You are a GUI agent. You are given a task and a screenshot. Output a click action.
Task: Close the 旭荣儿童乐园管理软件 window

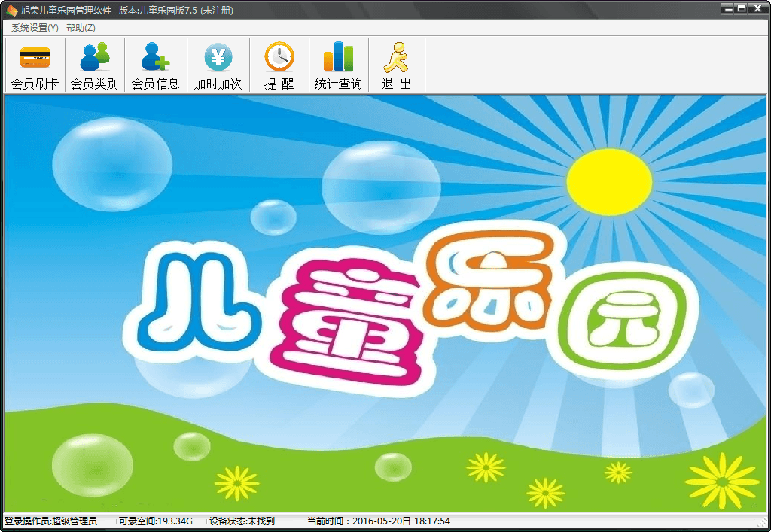point(757,8)
